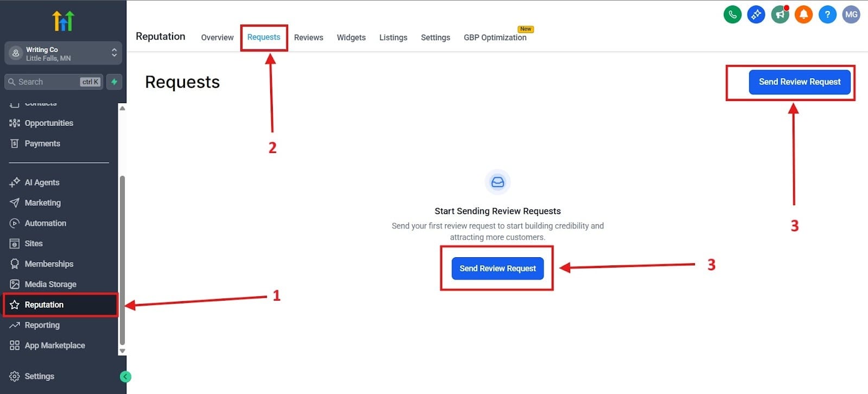Click the Marketing paper plane icon
This screenshot has height=394, width=868.
point(15,203)
